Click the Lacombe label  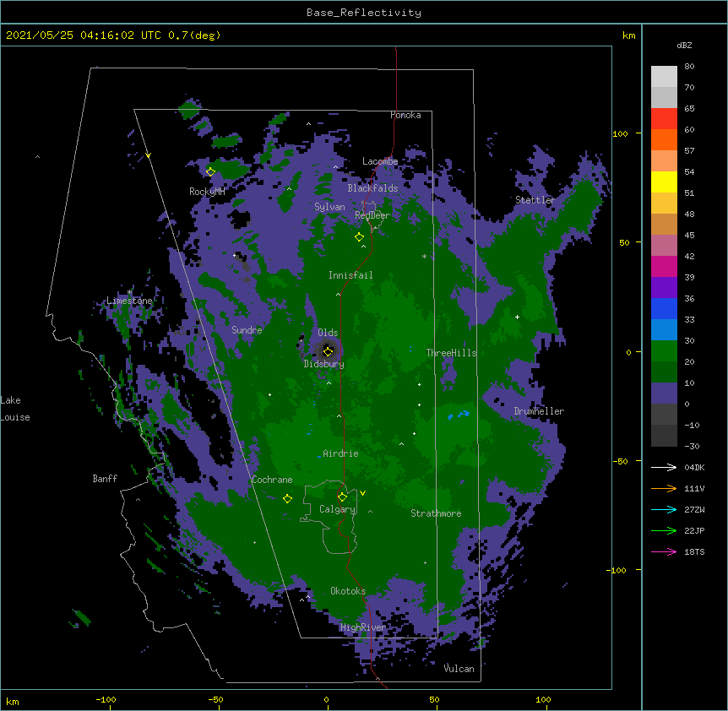pyautogui.click(x=380, y=161)
